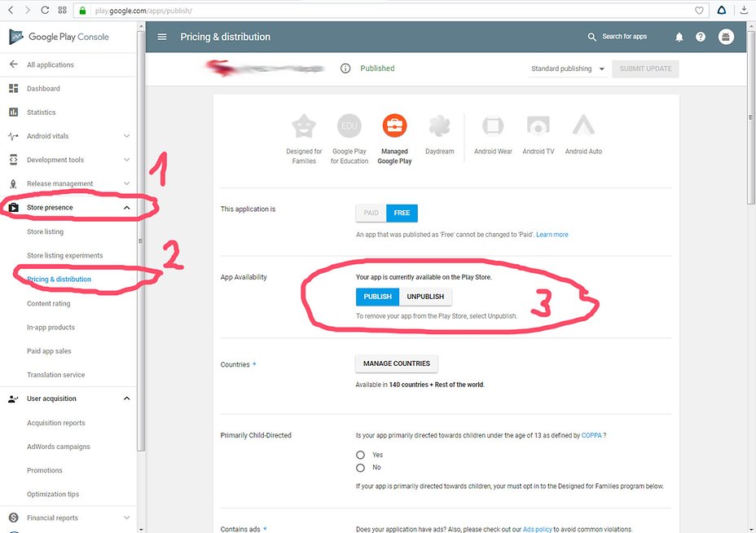756x533 pixels.
Task: Click the browser back arrow
Action: click(11, 10)
